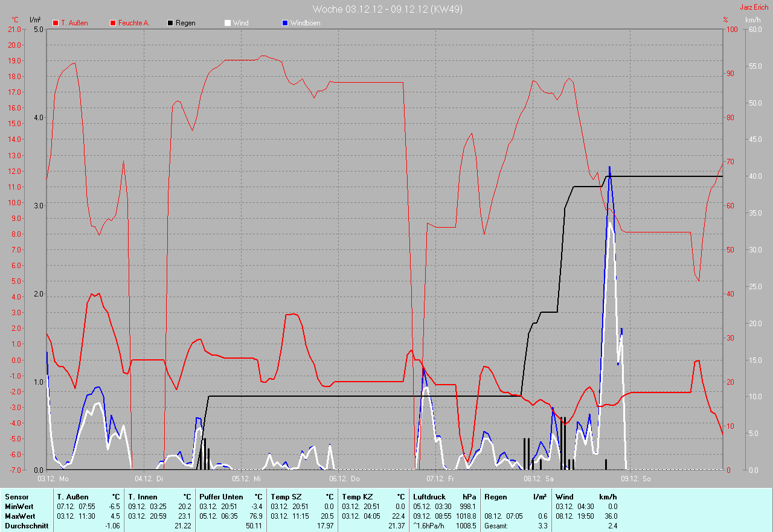Image resolution: width=773 pixels, height=532 pixels.
Task: Click the 'Jarz Erich' author label
Action: tap(754, 7)
